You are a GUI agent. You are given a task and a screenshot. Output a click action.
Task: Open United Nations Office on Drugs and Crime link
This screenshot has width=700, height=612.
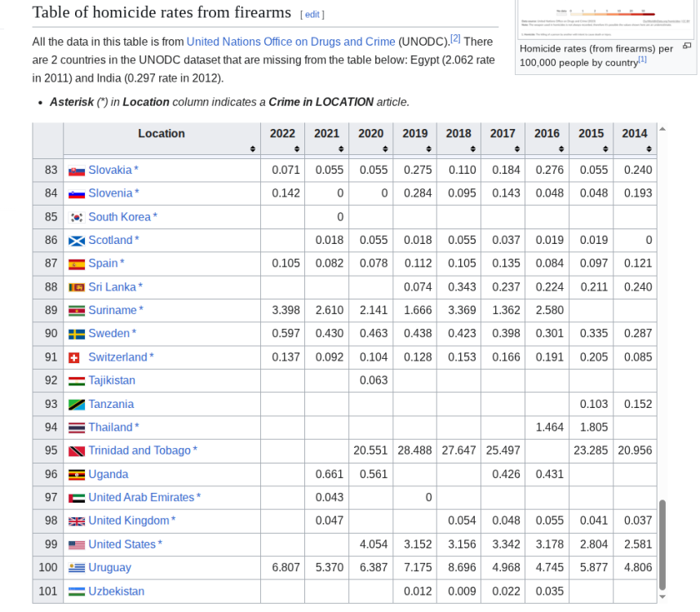[x=290, y=42]
